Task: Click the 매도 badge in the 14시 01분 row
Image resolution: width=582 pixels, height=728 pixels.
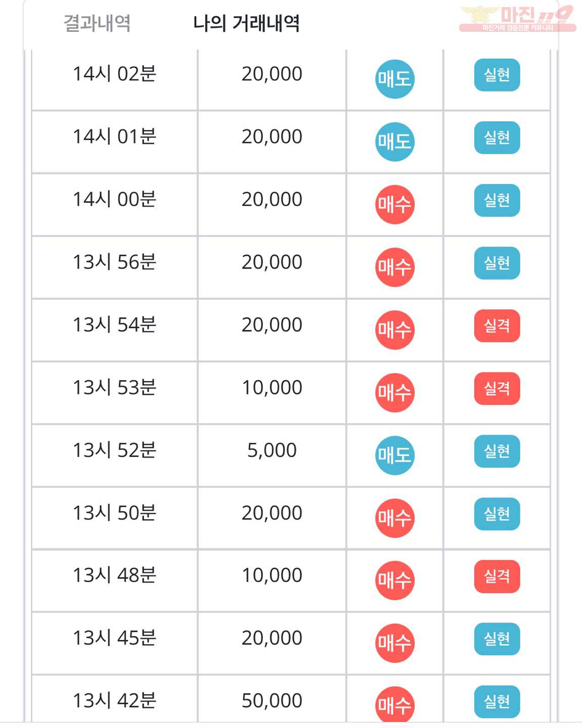Action: [395, 142]
